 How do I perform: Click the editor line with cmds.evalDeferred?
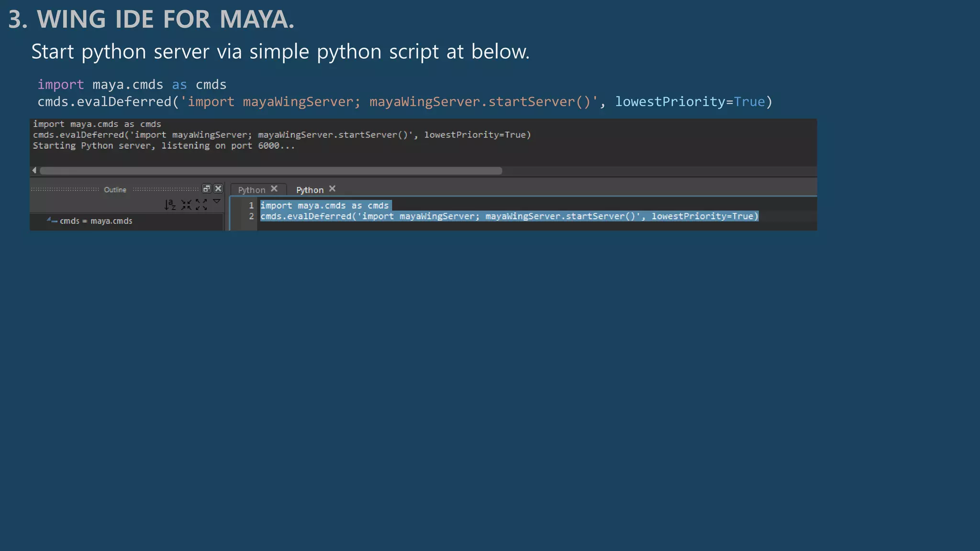pos(510,217)
